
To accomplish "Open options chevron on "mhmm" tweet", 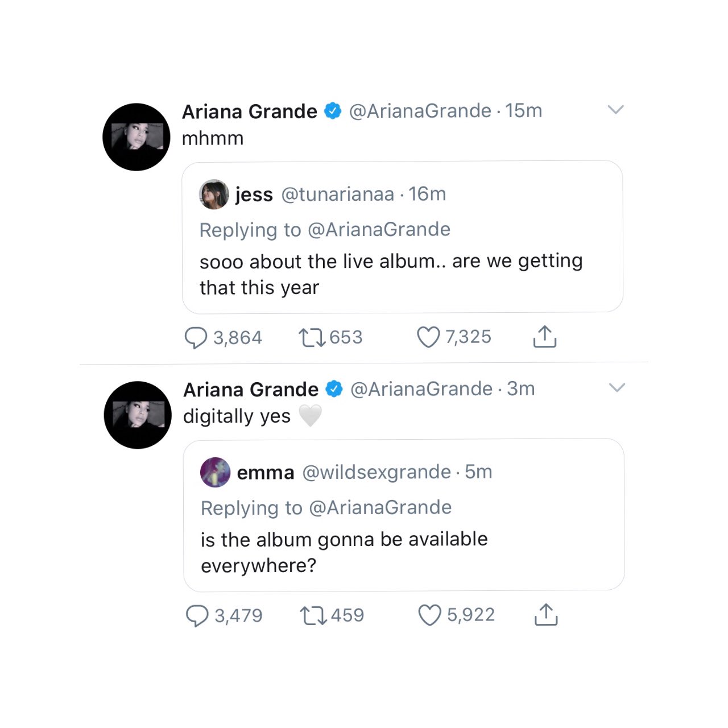I will 616,109.
